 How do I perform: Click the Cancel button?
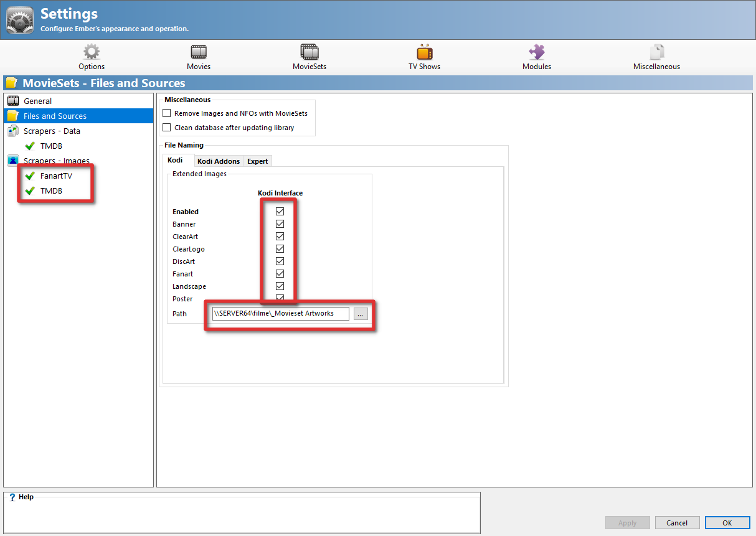[x=677, y=523]
